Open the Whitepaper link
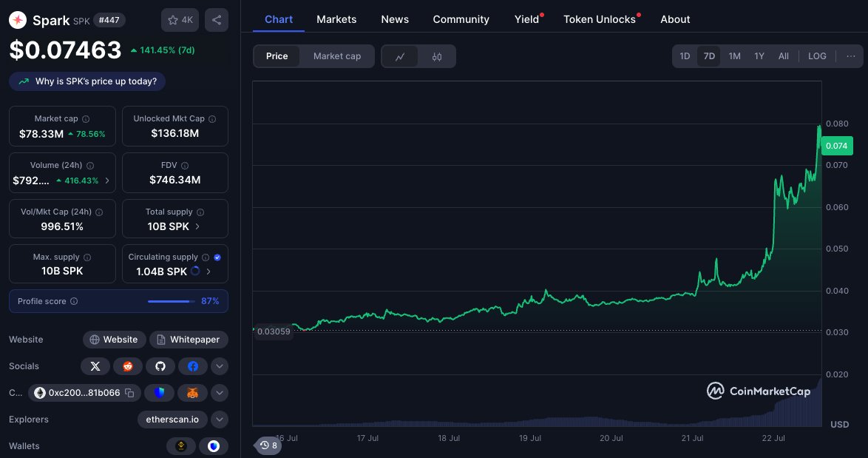 click(189, 340)
